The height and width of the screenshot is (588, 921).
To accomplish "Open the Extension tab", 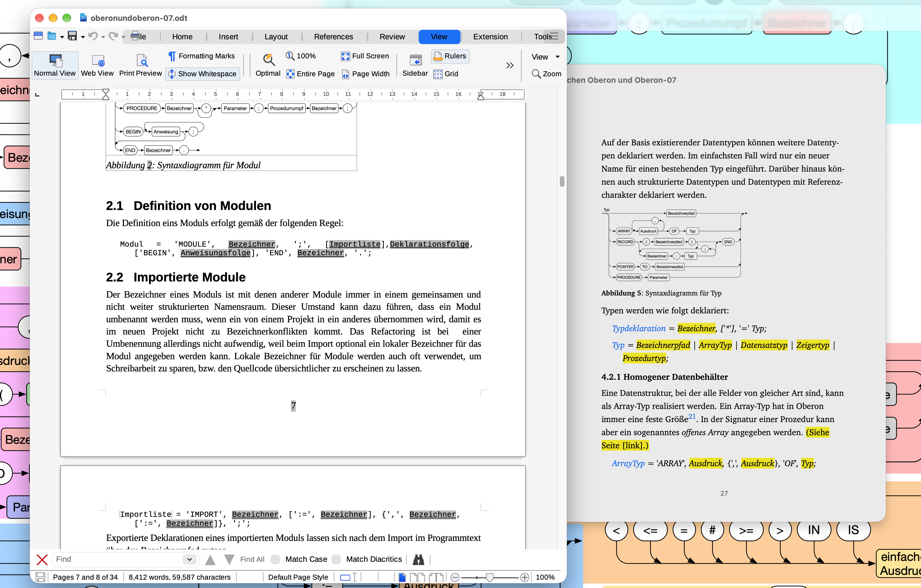I will (x=490, y=37).
